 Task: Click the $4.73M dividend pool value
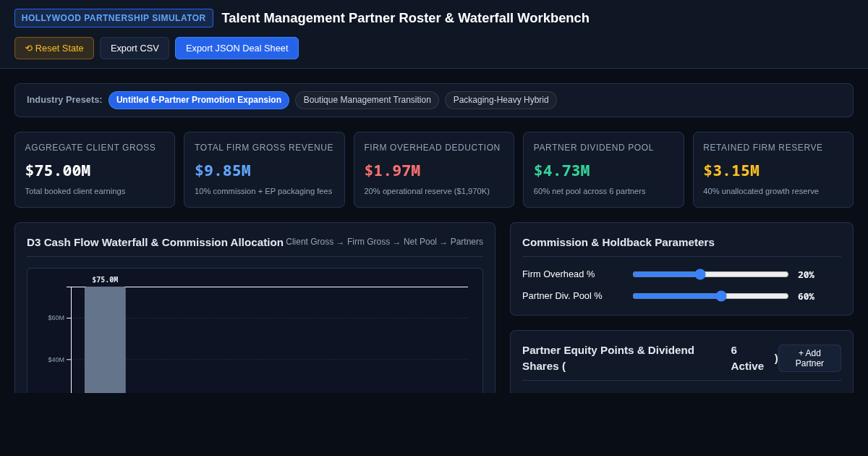[x=562, y=171]
